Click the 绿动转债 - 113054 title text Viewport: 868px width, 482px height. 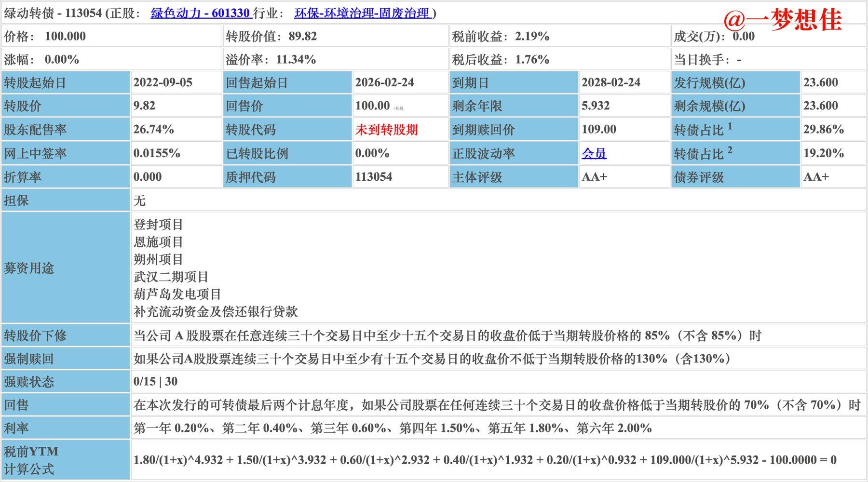tap(53, 13)
